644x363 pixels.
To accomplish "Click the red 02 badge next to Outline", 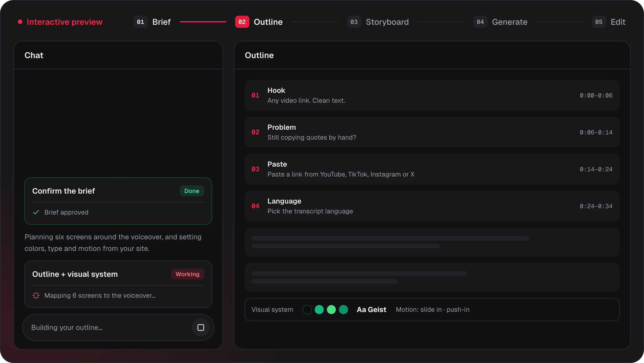I will (x=242, y=22).
